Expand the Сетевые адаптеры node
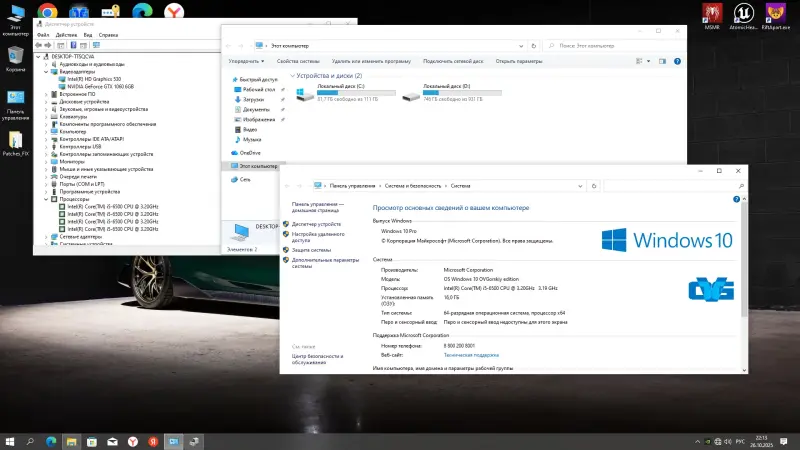Screen dimensions: 800x450 pos(46,237)
